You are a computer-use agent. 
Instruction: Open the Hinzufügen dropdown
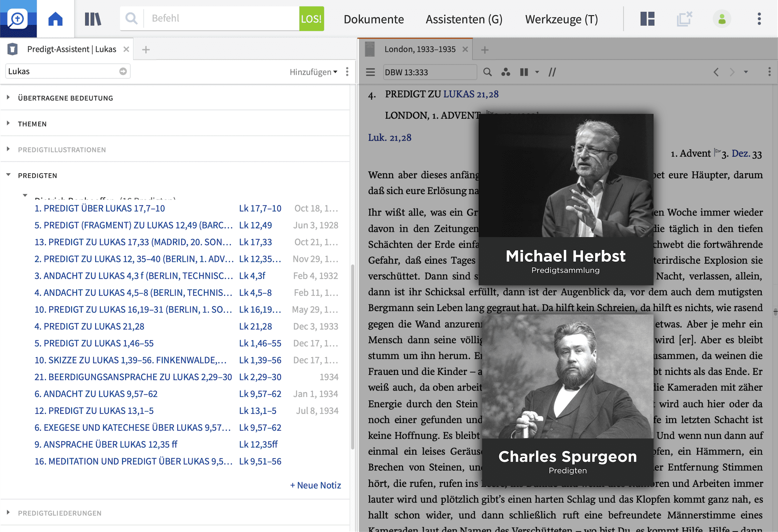(x=313, y=72)
